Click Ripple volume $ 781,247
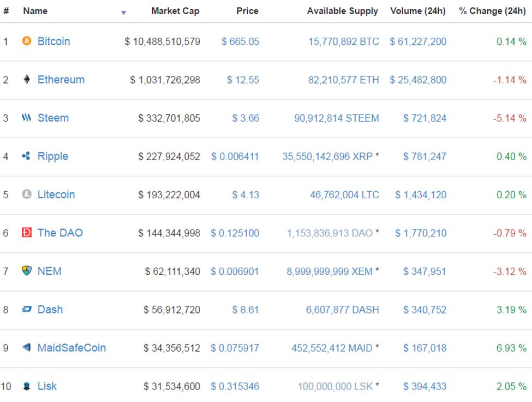Viewport: 532px width, 402px height. pos(425,157)
